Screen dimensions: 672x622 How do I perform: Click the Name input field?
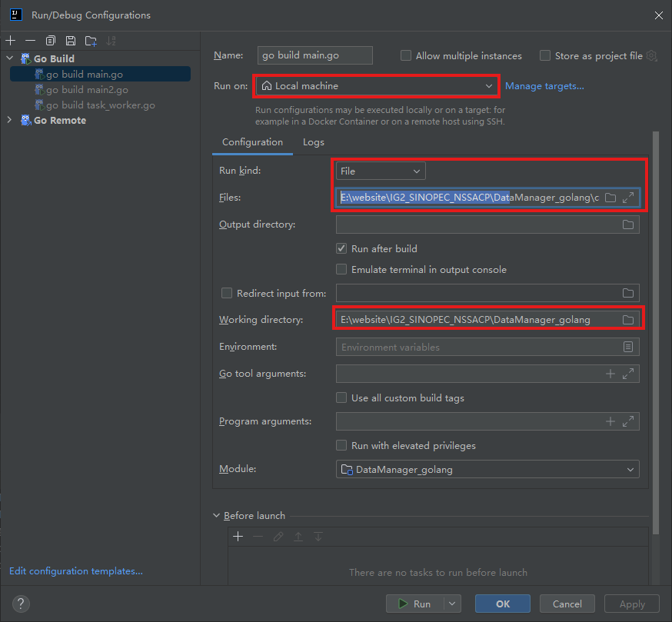315,55
